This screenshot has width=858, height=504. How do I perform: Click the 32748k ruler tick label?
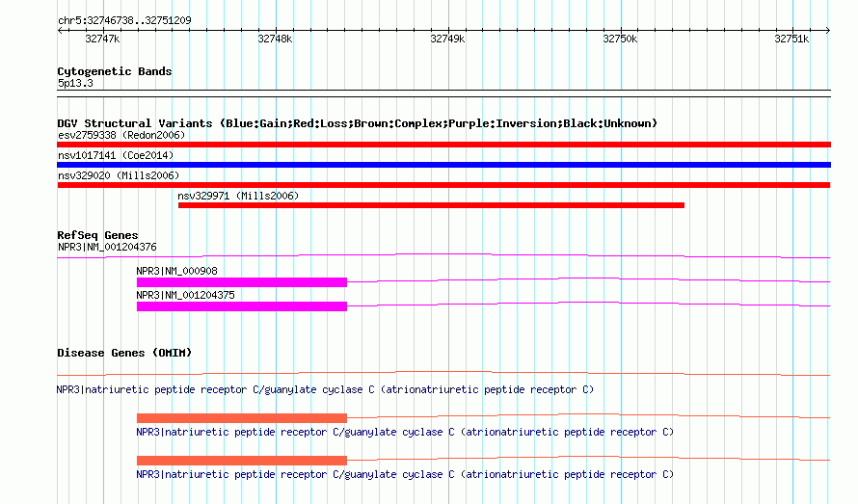pos(275,39)
